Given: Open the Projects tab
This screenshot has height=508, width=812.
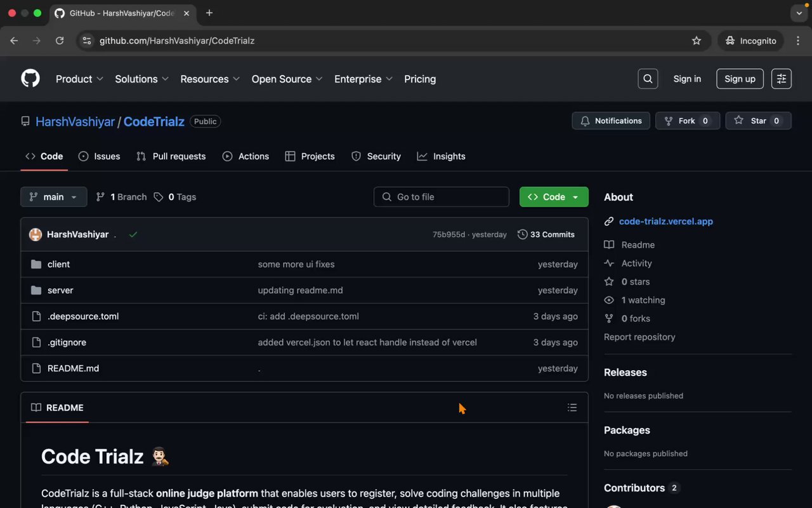Looking at the screenshot, I should [310, 156].
